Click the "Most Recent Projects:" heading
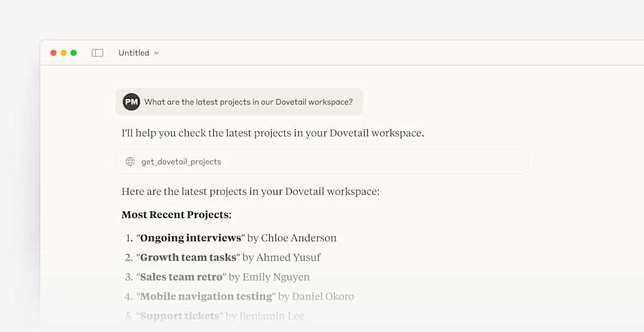The image size is (644, 332). [176, 214]
